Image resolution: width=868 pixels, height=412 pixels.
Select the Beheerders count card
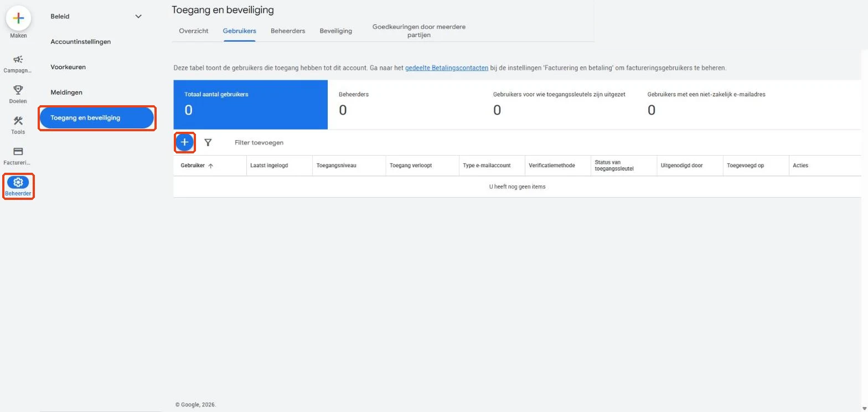(x=405, y=105)
